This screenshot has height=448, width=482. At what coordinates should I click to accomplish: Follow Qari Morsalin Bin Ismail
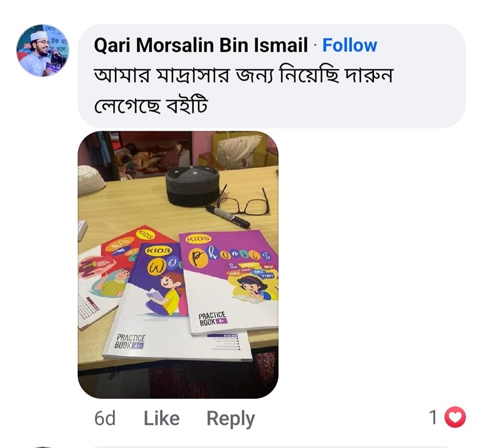pyautogui.click(x=349, y=45)
